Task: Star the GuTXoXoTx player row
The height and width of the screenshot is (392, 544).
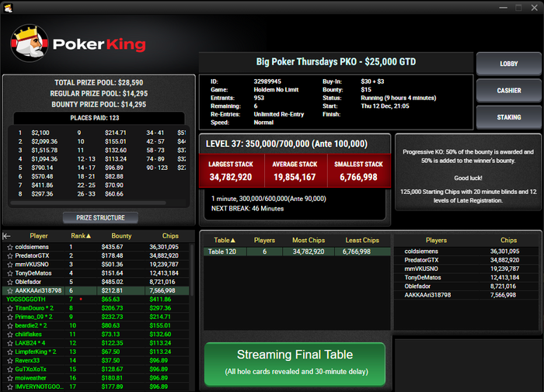Action: pyautogui.click(x=9, y=369)
